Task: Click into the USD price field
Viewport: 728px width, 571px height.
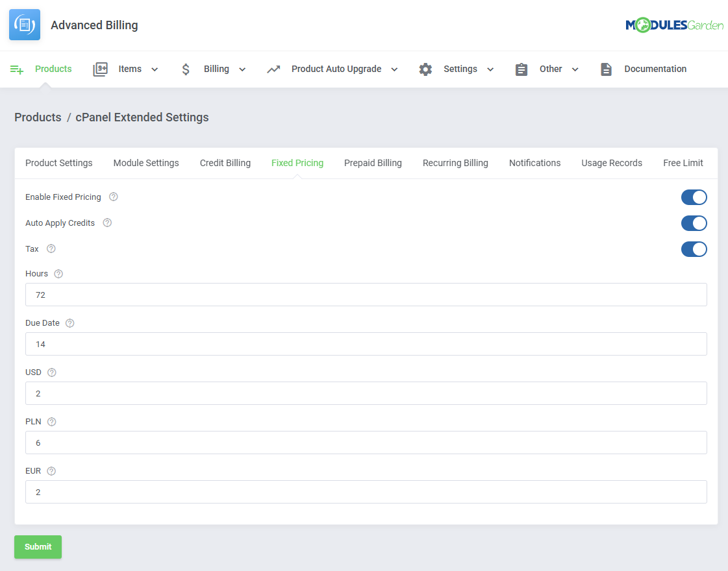Action: click(x=366, y=393)
